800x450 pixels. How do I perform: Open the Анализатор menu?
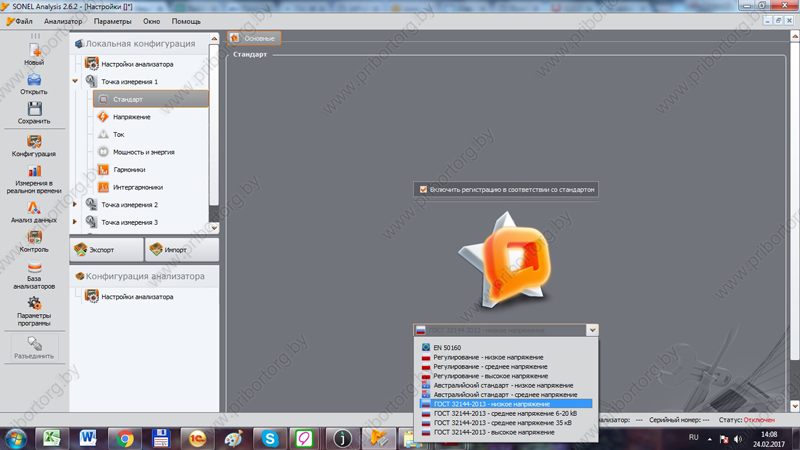tap(63, 21)
